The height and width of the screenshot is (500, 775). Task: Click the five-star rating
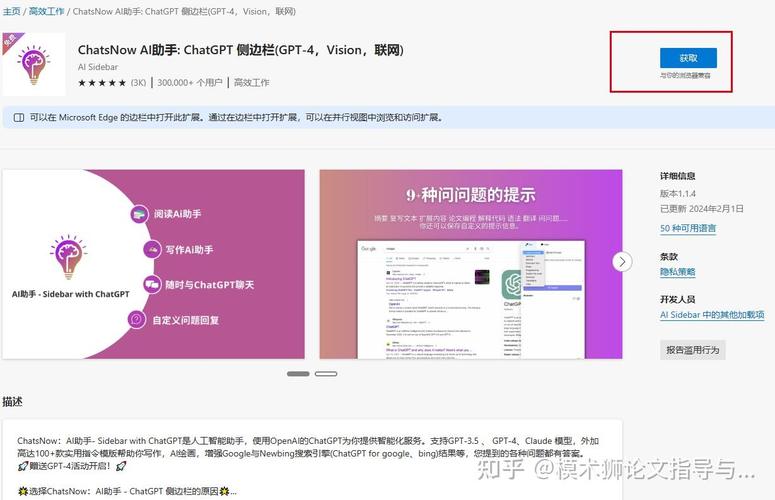click(102, 83)
